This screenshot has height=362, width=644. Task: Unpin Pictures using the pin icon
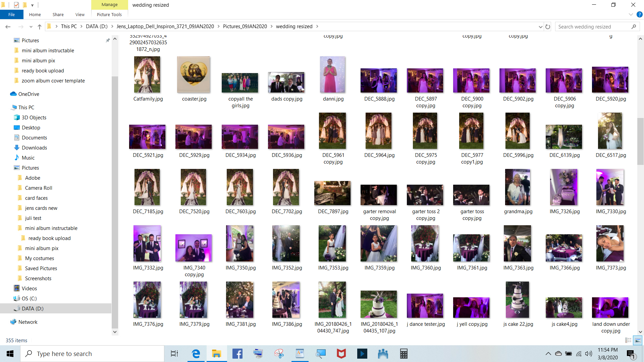[108, 40]
